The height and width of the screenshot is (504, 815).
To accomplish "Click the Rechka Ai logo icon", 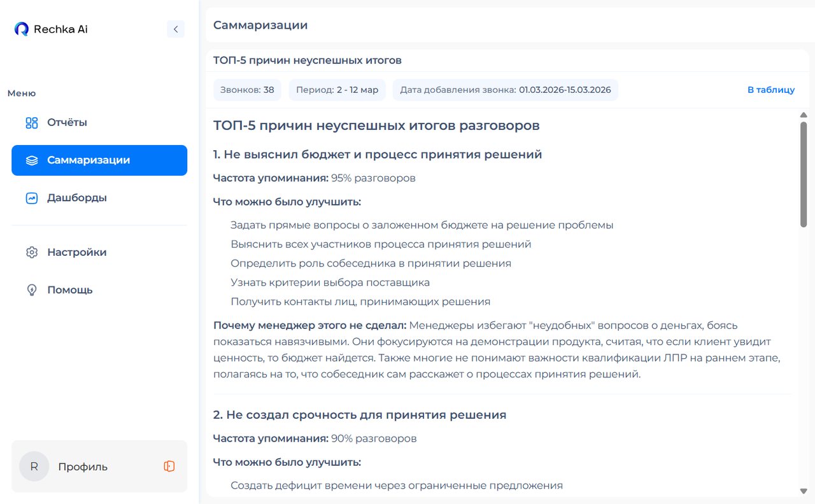I will click(21, 29).
